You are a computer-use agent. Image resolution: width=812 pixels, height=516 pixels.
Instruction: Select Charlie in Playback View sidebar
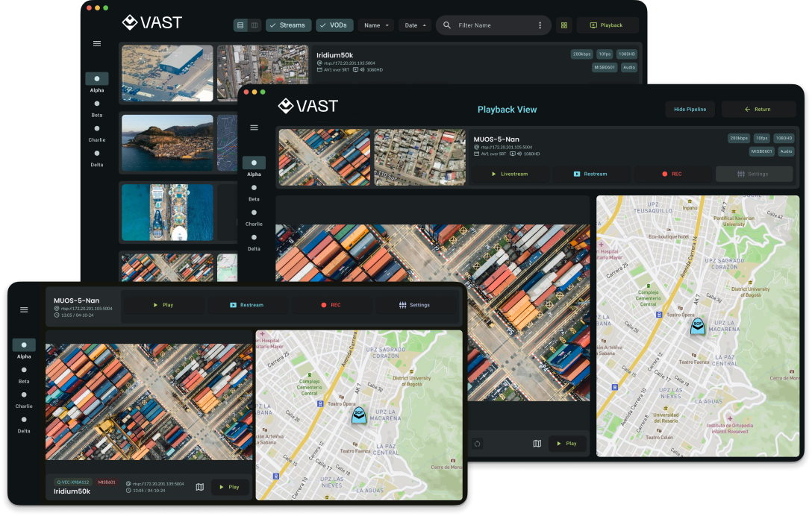pos(254,213)
